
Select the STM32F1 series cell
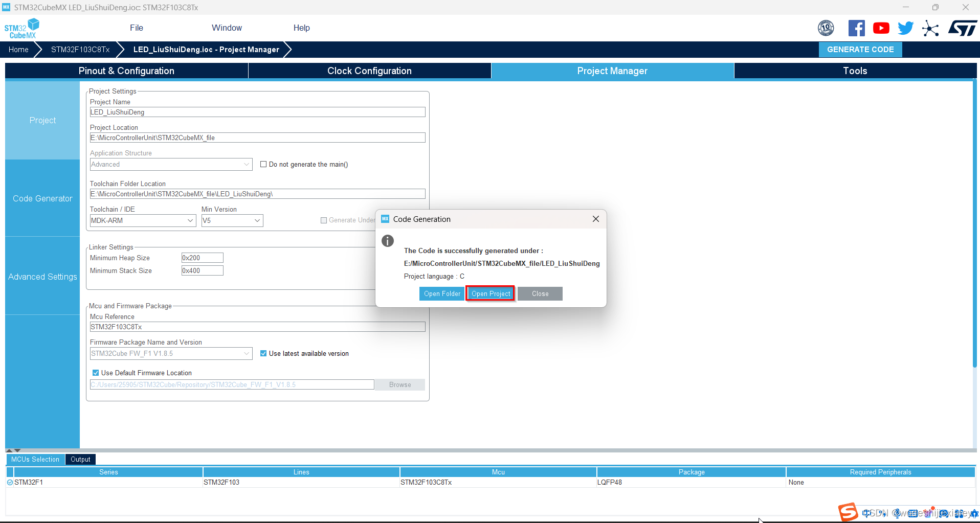108,482
